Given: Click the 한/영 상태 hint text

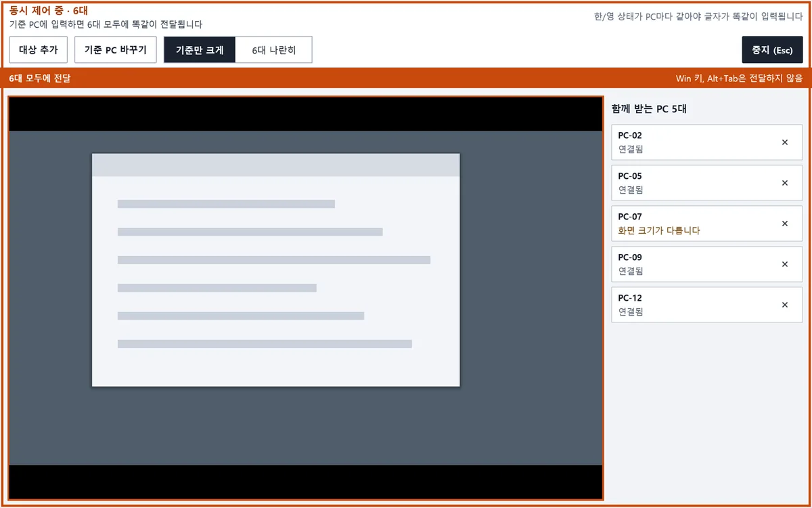Looking at the screenshot, I should pos(698,17).
